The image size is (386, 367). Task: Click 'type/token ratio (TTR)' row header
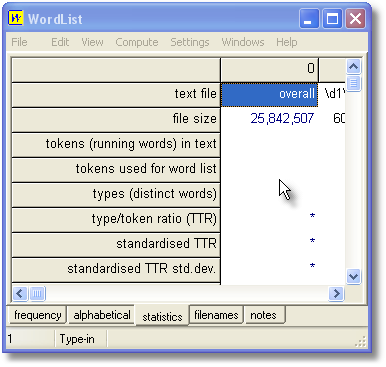pyautogui.click(x=116, y=220)
